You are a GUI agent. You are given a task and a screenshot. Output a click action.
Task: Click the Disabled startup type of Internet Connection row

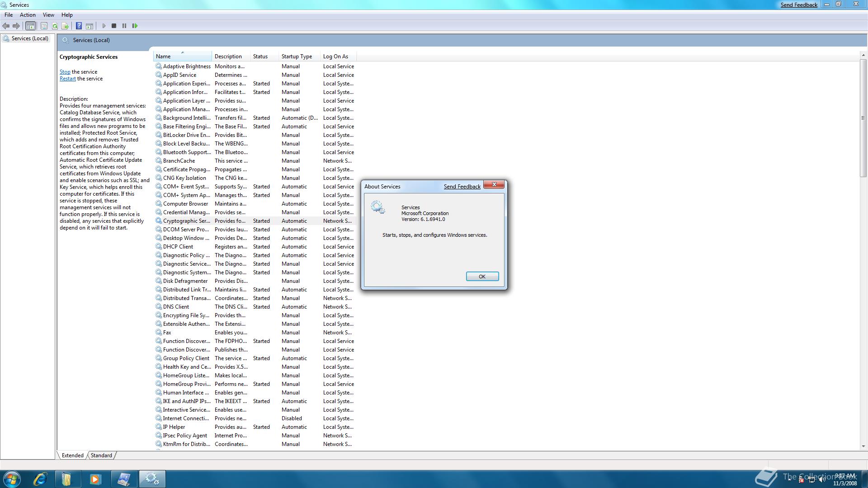tap(292, 418)
